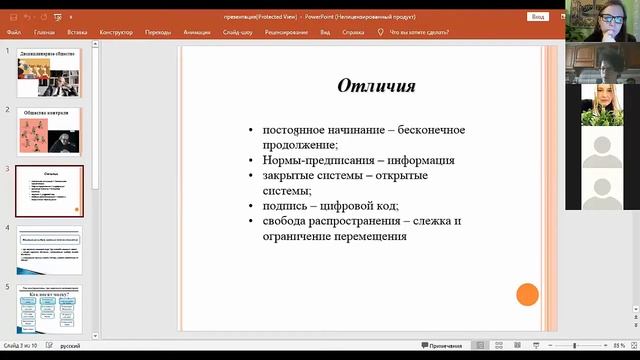The width and height of the screenshot is (640, 360).
Task: Select slide 2 thumbnail 'Общество контроля'
Action: 49,132
